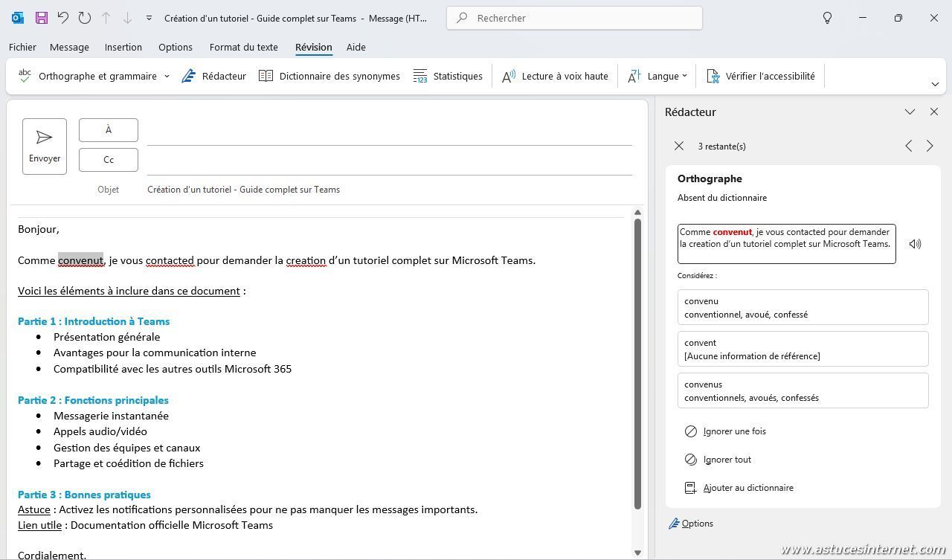Redo the last action
The image size is (952, 560).
[x=85, y=18]
